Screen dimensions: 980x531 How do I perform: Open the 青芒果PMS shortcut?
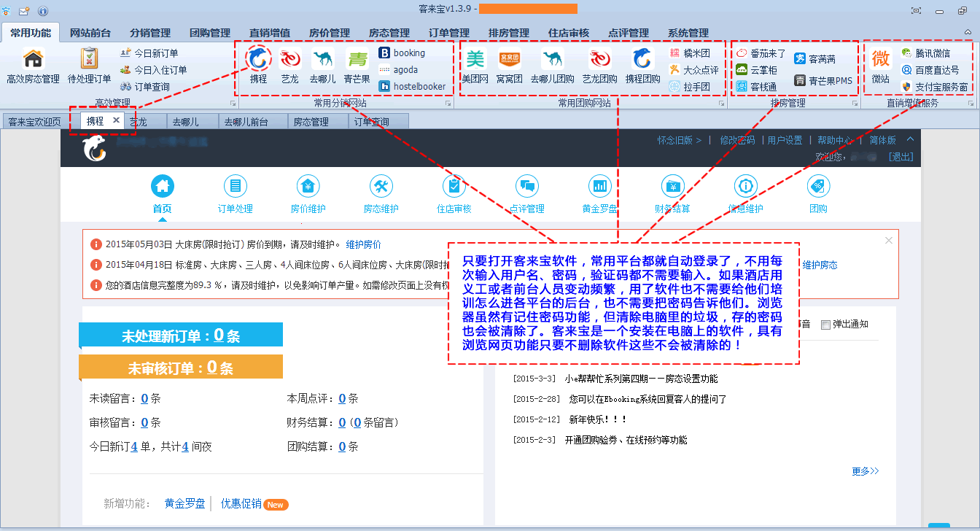822,81
